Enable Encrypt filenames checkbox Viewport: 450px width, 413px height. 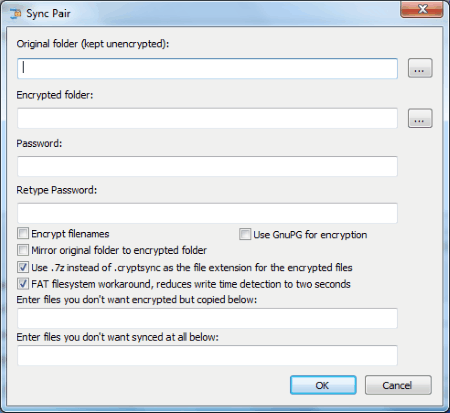click(x=23, y=233)
